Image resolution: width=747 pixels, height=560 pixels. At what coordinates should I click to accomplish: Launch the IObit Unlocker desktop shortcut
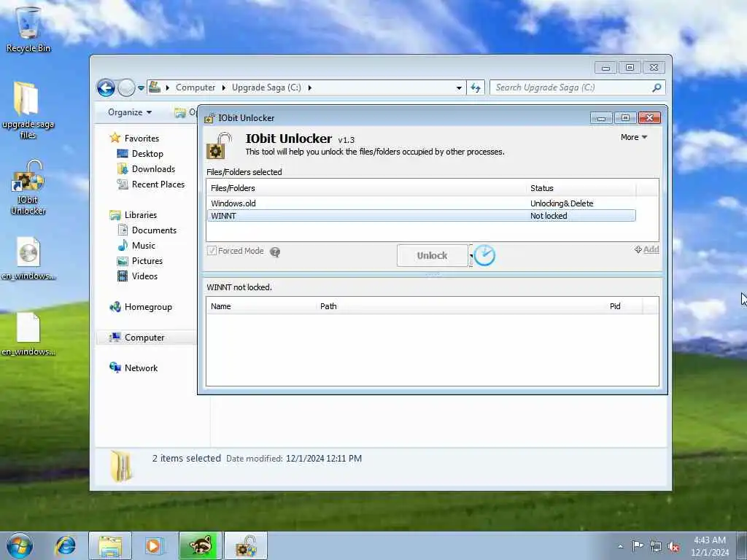(x=28, y=187)
